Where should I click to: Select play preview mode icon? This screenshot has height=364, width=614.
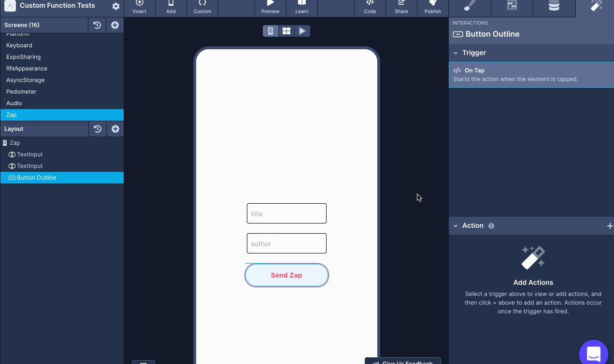[302, 31]
